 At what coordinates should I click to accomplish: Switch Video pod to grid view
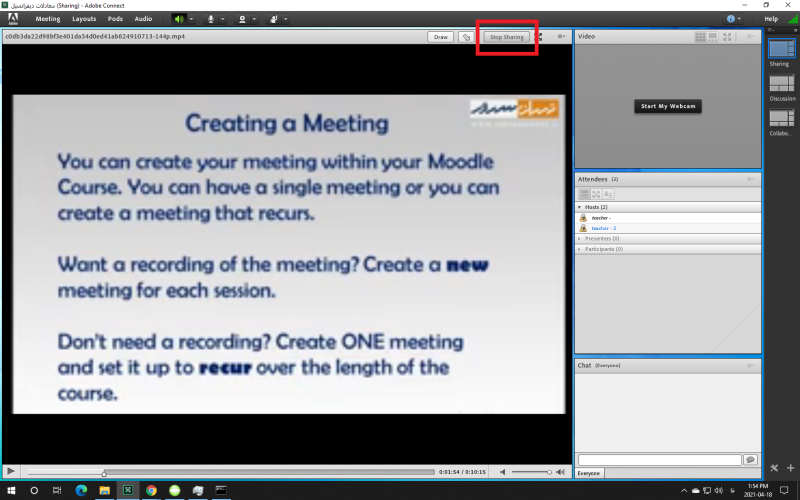coord(701,36)
